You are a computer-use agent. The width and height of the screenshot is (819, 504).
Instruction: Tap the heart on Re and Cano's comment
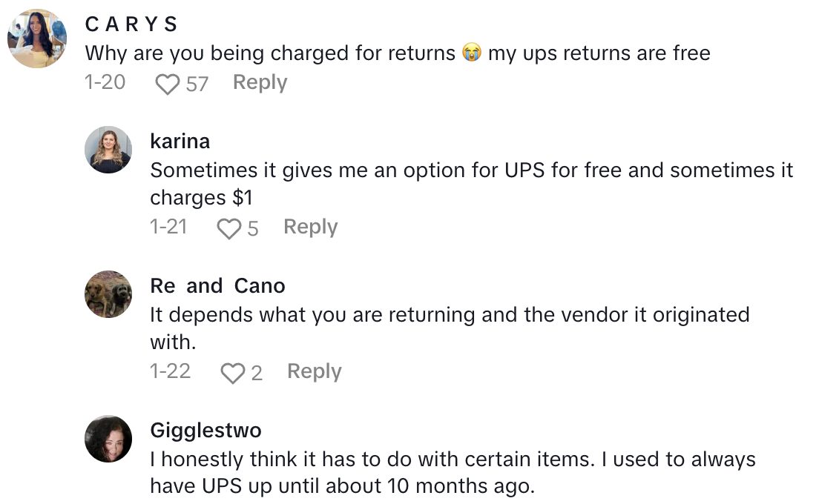233,373
